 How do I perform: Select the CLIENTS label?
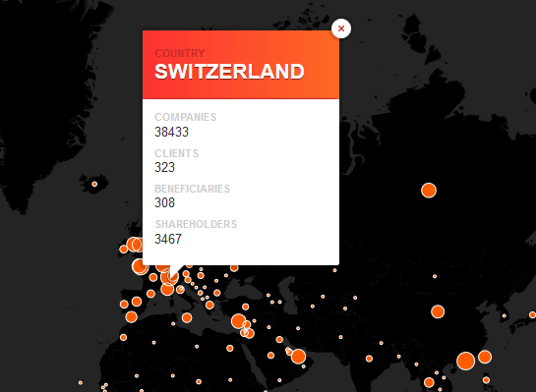(177, 153)
